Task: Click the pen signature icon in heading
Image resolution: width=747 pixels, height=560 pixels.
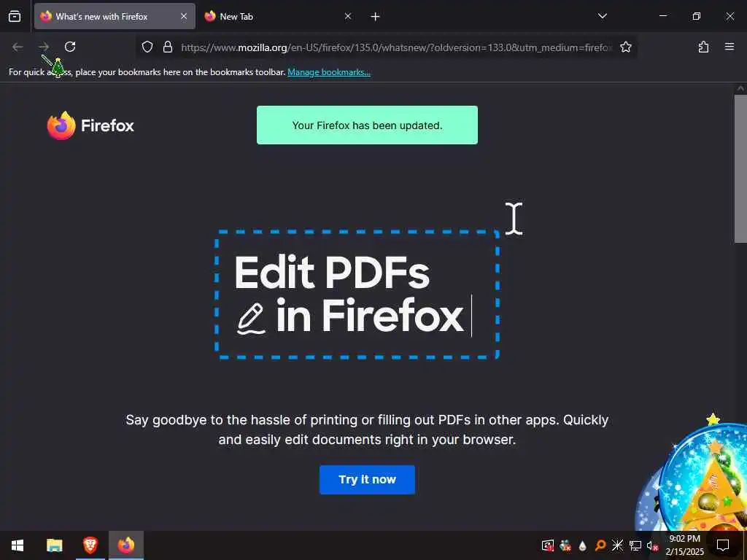Action: coord(251,318)
